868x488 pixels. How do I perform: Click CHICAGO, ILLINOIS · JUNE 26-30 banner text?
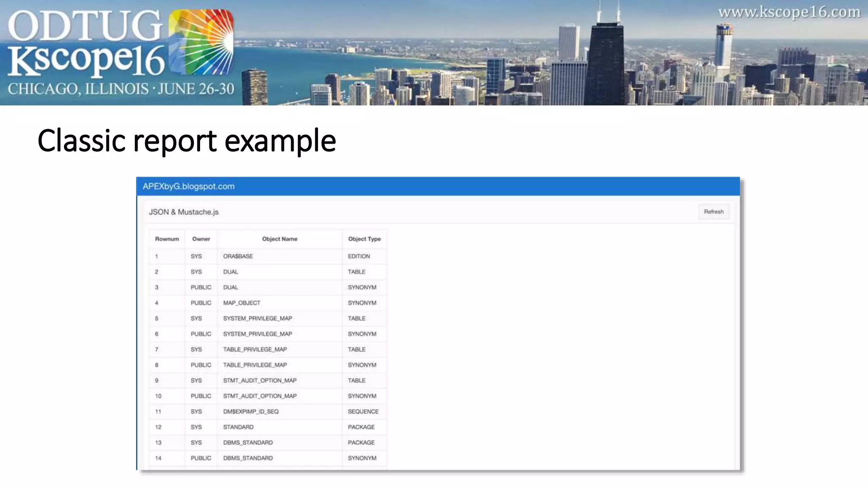[x=121, y=89]
